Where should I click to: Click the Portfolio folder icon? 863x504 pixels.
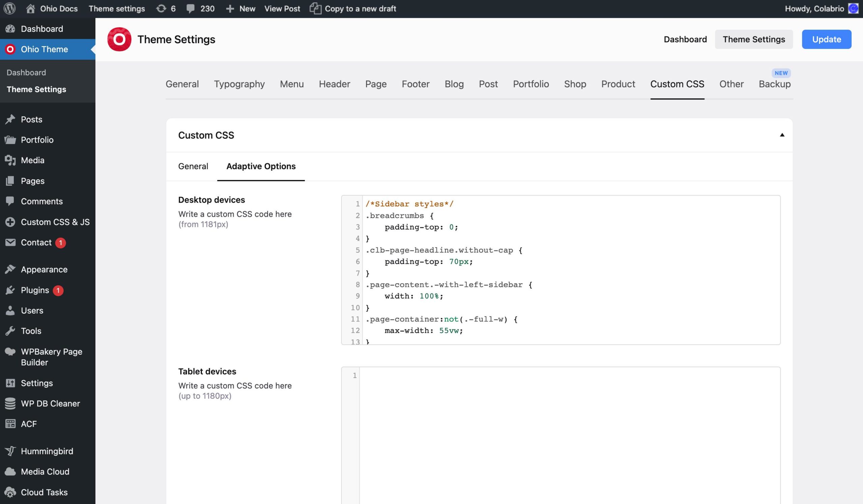10,140
